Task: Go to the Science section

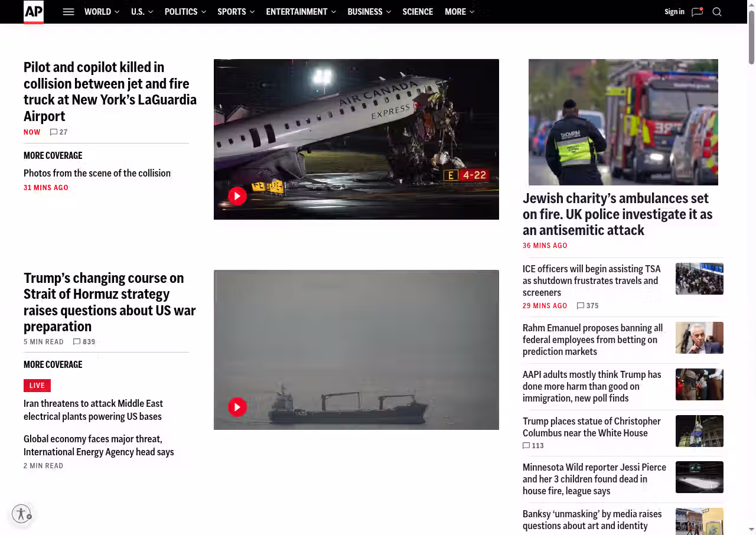Action: click(418, 12)
